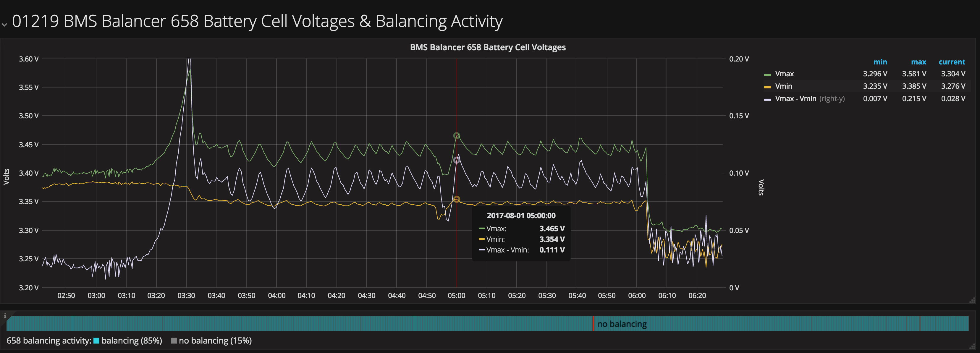Toggle the Vmin series in the legend
The width and height of the screenshot is (980, 353).
pos(783,86)
